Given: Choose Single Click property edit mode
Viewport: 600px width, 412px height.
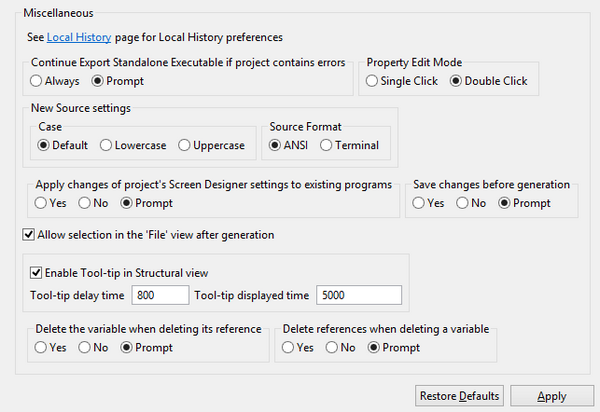Looking at the screenshot, I should click(x=373, y=81).
